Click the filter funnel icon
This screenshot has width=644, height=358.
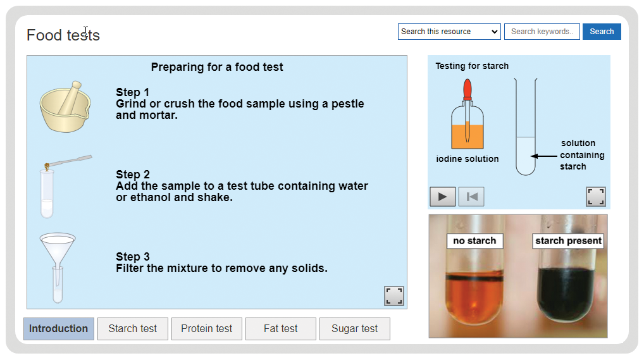tap(58, 268)
